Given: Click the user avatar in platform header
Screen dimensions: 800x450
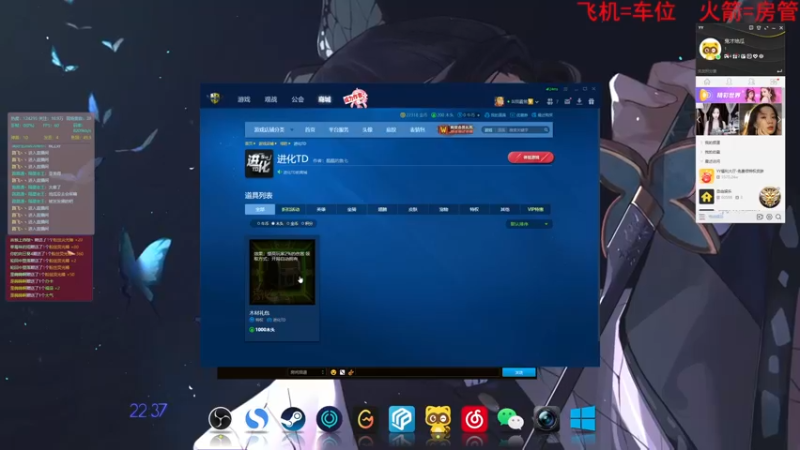Looking at the screenshot, I should click(499, 101).
